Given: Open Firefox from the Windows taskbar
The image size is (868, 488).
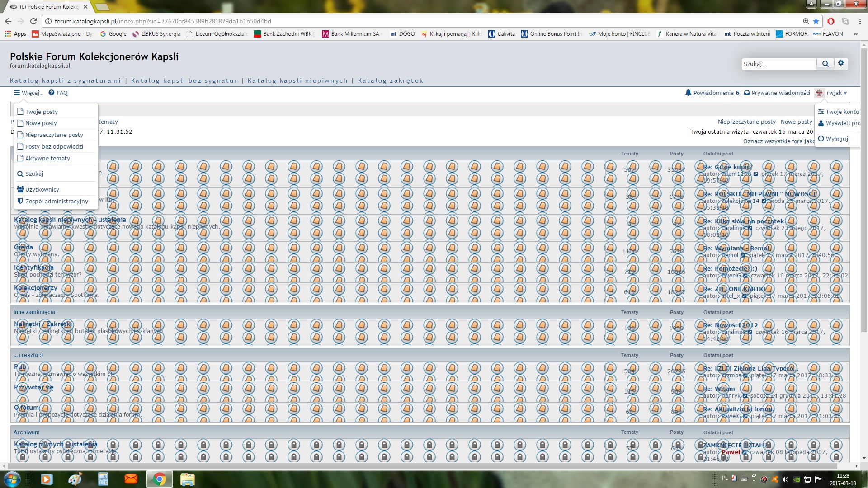Looking at the screenshot, I should pyautogui.click(x=131, y=479).
